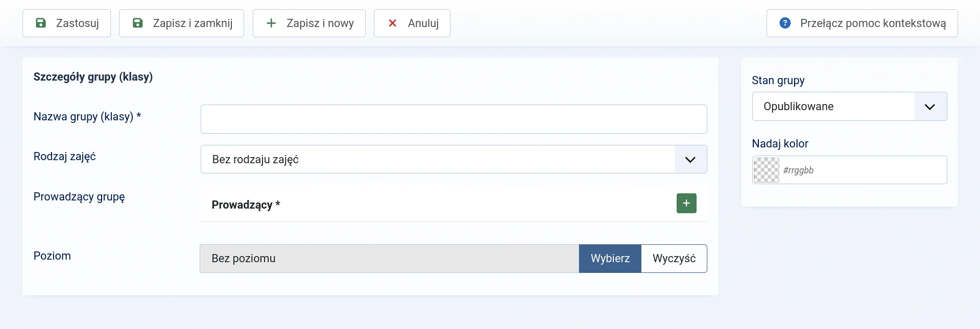Open the Nadaj kolor checkered swatch

[x=767, y=170]
